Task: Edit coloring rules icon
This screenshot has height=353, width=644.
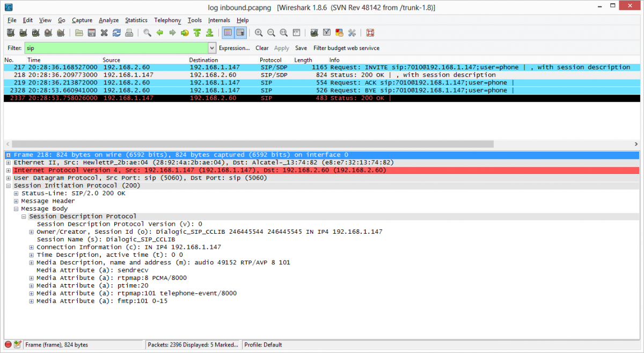Action: click(340, 33)
